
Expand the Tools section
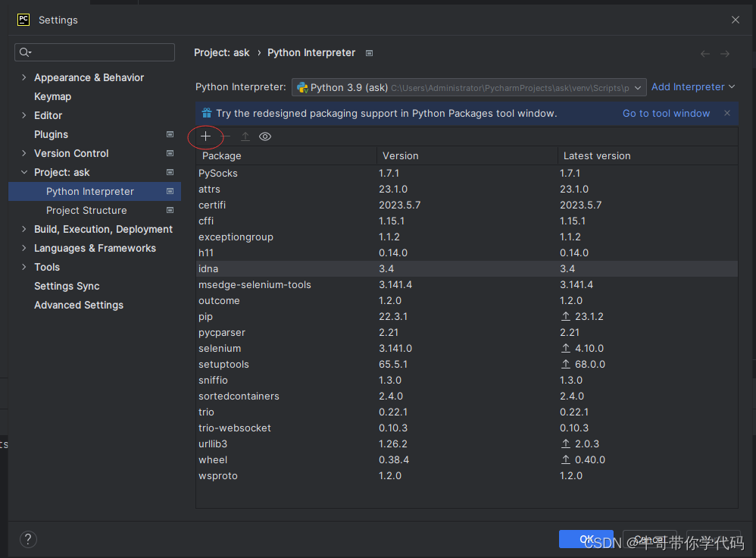[24, 267]
